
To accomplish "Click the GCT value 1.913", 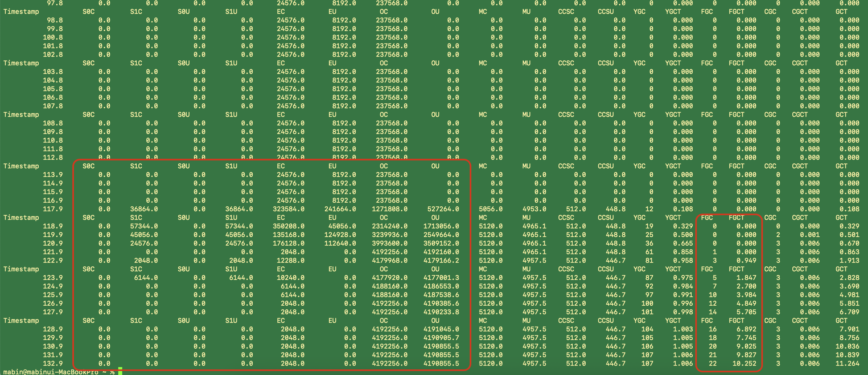I will [849, 260].
